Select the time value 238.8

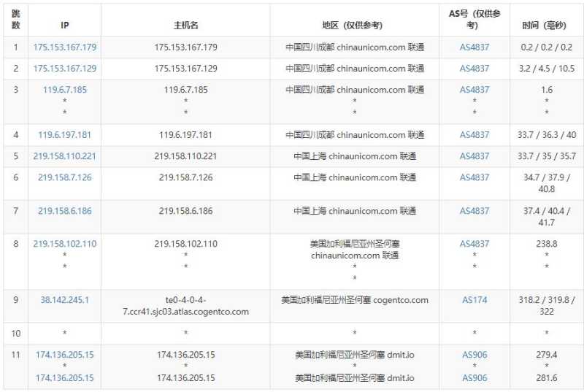click(546, 244)
